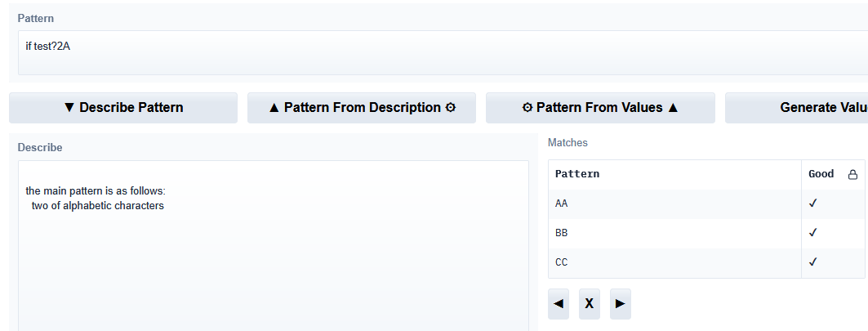Image resolution: width=868 pixels, height=331 pixels.
Task: Click the Pattern From Values button
Action: 600,108
